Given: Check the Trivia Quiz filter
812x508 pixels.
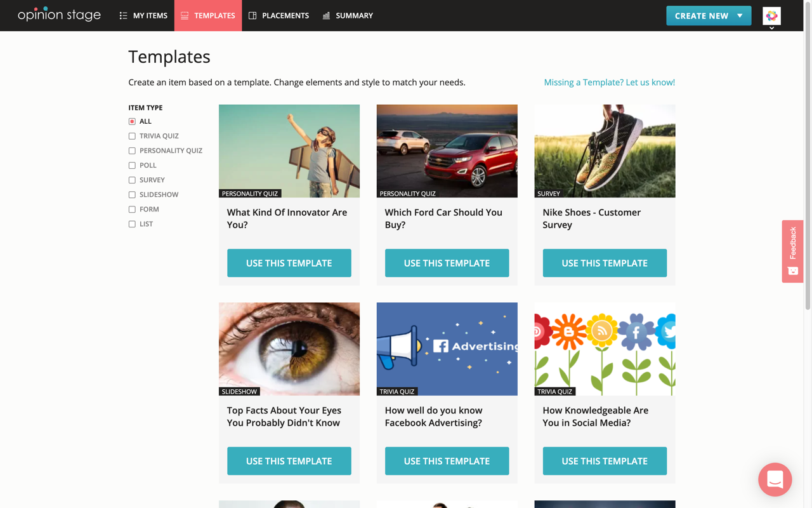Looking at the screenshot, I should (132, 136).
